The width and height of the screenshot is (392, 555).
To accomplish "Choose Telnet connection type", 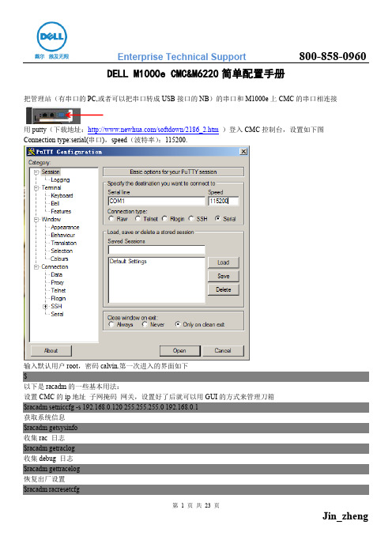I will coord(146,219).
